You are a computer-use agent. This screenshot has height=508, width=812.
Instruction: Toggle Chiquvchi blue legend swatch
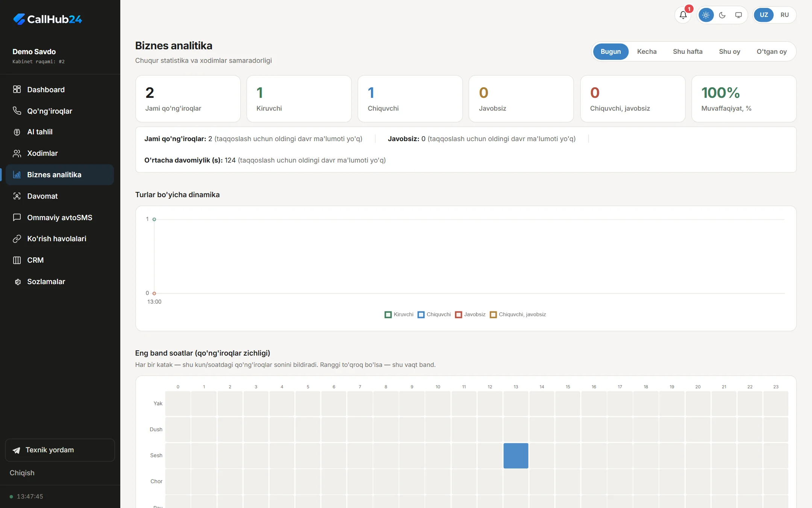(x=421, y=315)
